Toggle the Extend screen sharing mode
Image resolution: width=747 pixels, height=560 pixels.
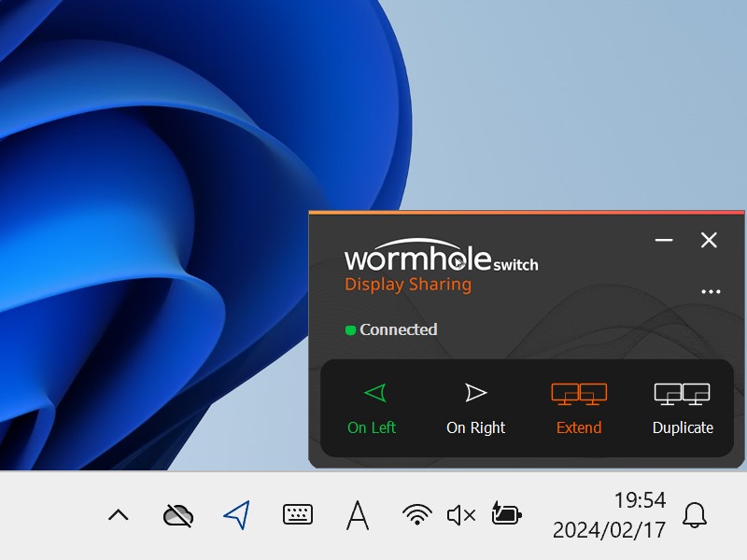(x=579, y=406)
